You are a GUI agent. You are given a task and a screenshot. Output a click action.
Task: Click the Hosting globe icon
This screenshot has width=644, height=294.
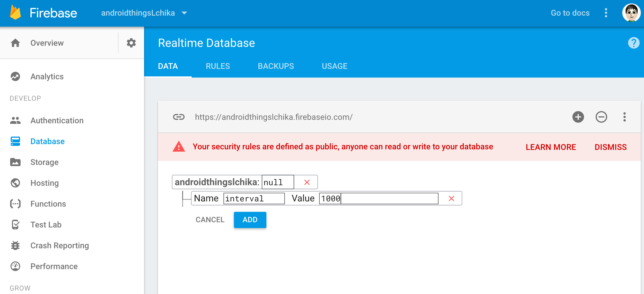(x=15, y=183)
